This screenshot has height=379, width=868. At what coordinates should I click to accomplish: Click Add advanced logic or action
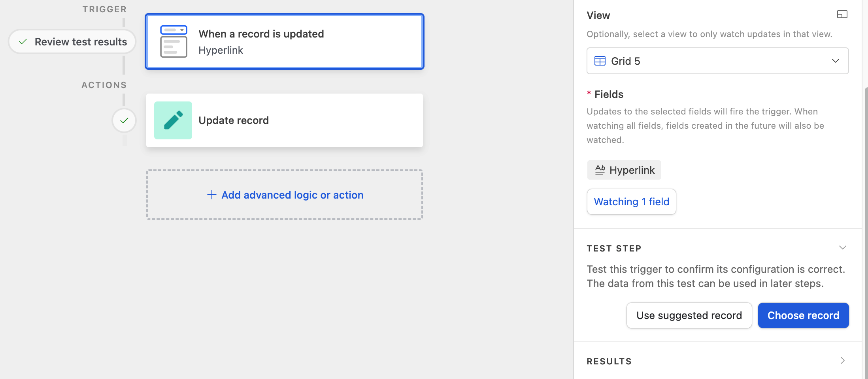(285, 195)
